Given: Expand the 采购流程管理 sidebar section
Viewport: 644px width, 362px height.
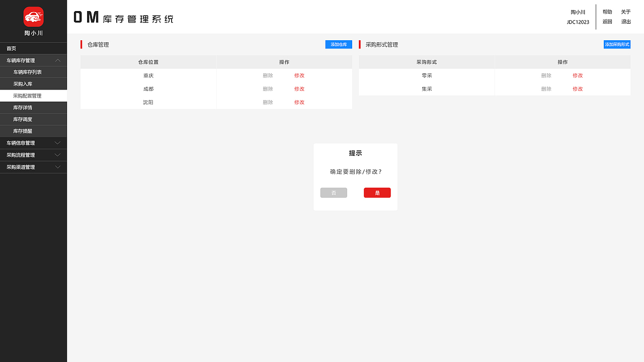Looking at the screenshot, I should (x=33, y=155).
